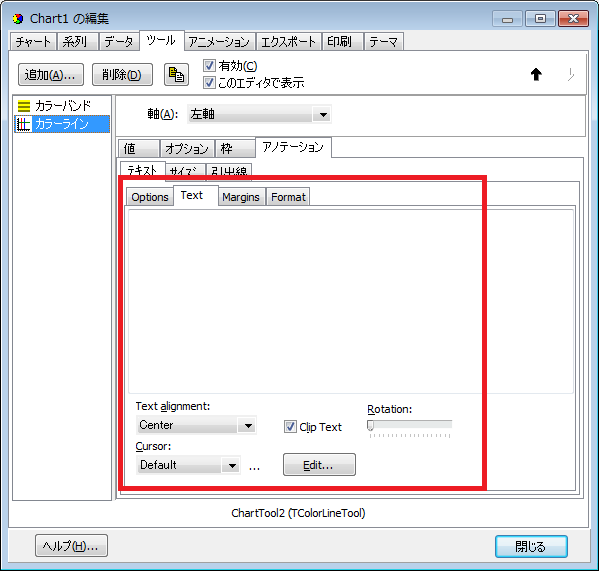This screenshot has height=571, width=599.
Task: Open the 軸(A) axis dropdown
Action: click(x=259, y=114)
